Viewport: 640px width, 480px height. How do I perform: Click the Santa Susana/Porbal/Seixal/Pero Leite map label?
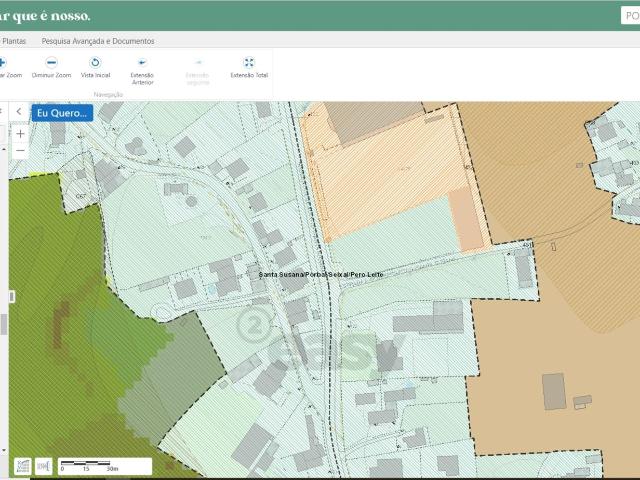[320, 274]
